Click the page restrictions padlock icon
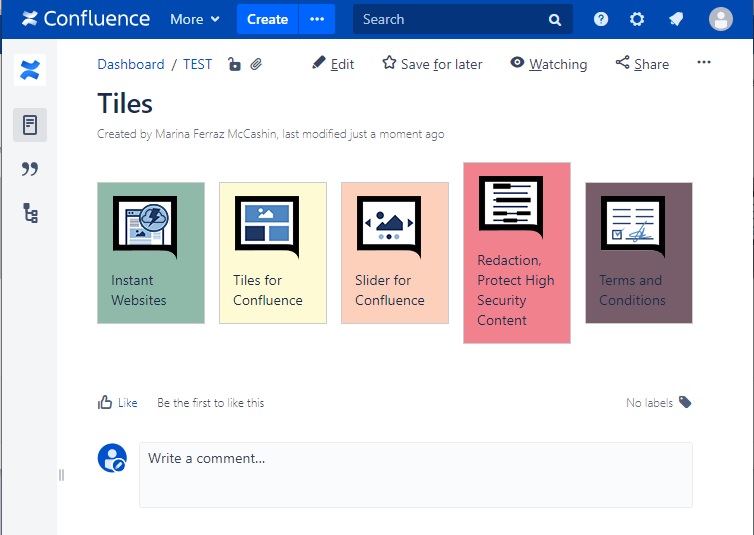 click(234, 64)
